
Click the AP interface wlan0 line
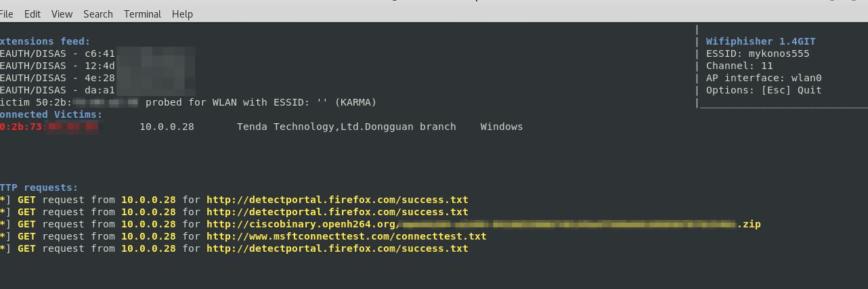763,78
